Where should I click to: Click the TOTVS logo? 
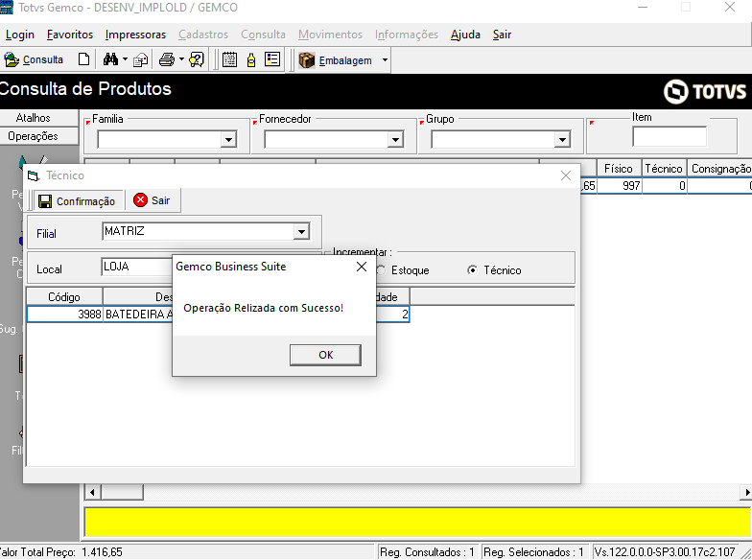click(705, 92)
